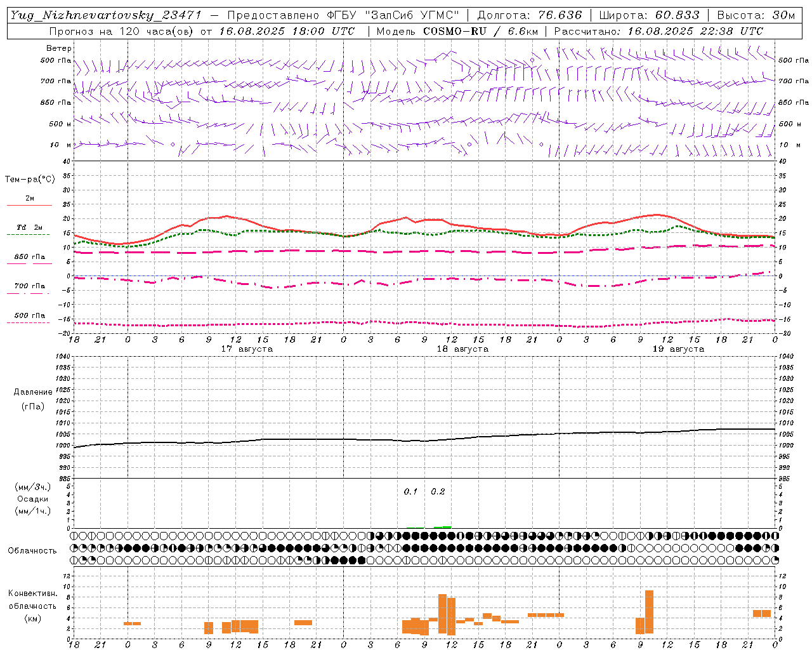The width and height of the screenshot is (812, 650).
Task: Click the forecast start 16.08.2025 18:00 UTC
Action: click(x=287, y=31)
